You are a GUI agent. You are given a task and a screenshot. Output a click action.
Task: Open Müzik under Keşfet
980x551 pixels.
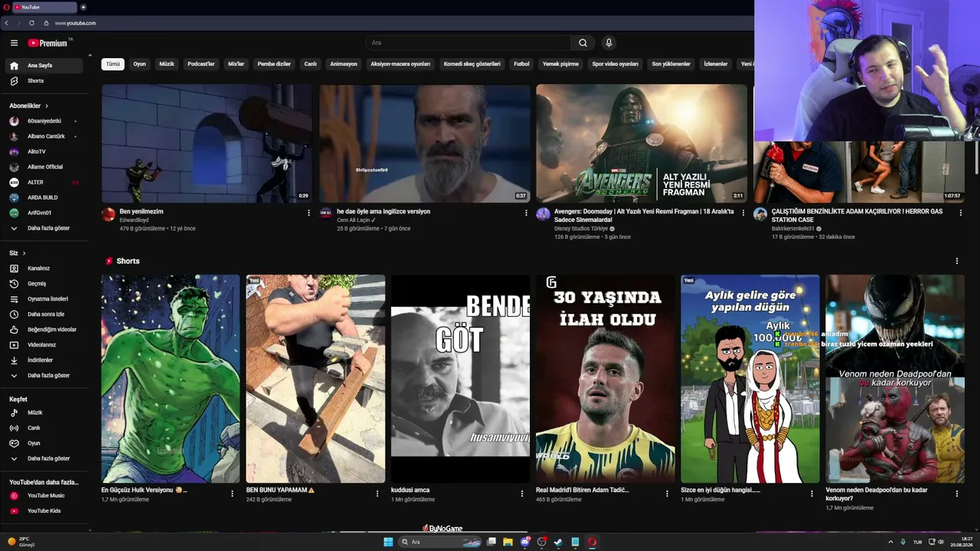click(46, 412)
